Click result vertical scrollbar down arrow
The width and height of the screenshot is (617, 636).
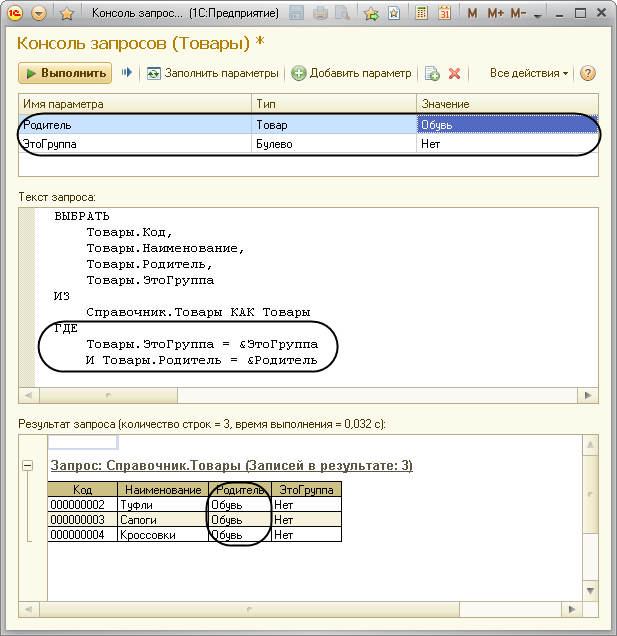pos(590,591)
